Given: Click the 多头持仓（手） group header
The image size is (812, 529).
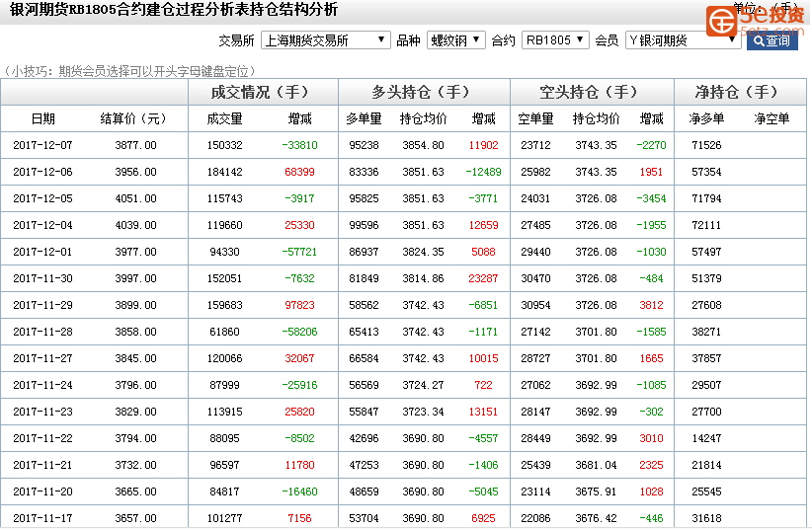Looking at the screenshot, I should point(424,92).
